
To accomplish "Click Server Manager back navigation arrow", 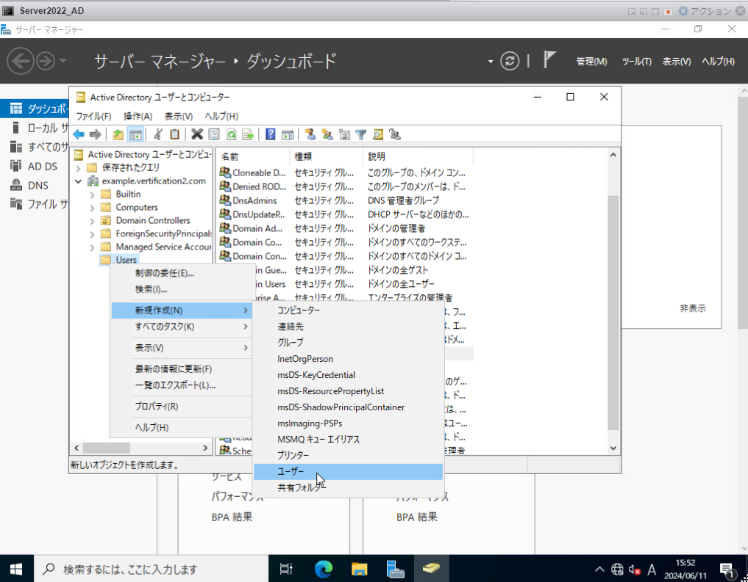I will [x=20, y=61].
